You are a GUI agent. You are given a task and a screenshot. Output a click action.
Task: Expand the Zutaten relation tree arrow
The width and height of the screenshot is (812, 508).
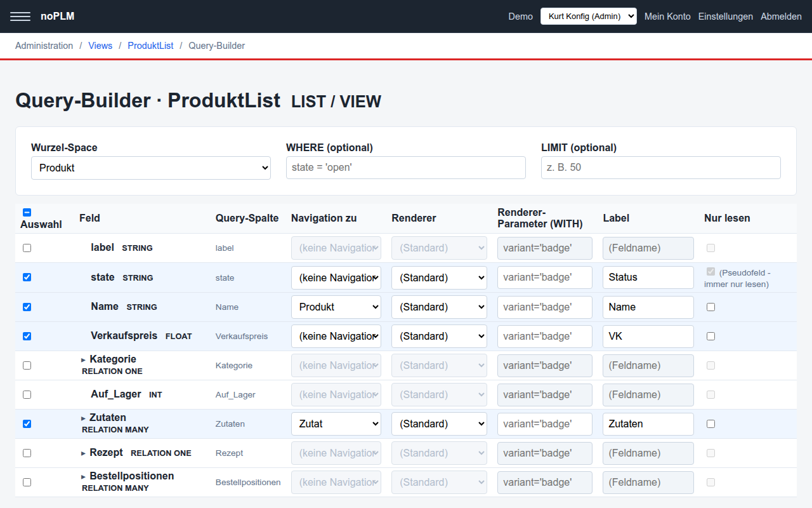click(x=83, y=418)
